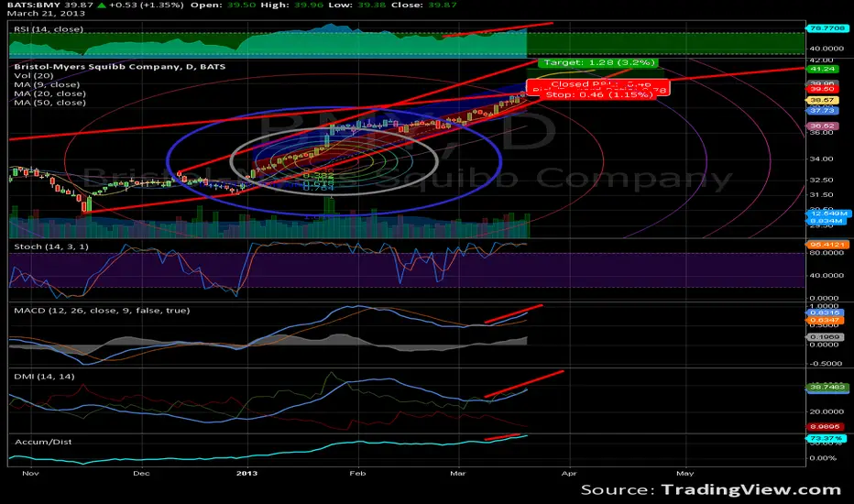Click the green 41.24 price tag
Screen dimensions: 854x504
point(823,69)
